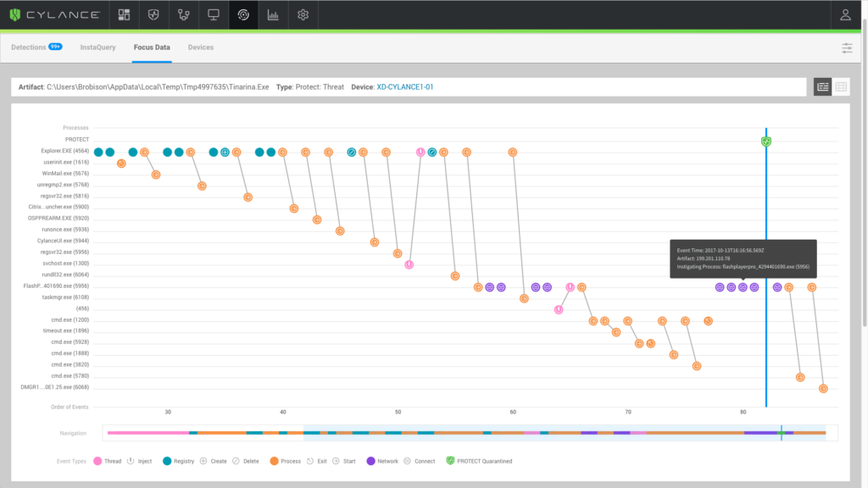Open the Zones icon in top bar
Viewport: 868px width, 488px height.
coord(184,15)
